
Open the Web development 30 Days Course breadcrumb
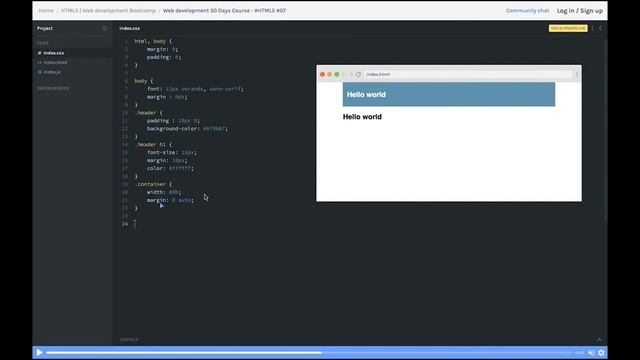[x=224, y=11]
